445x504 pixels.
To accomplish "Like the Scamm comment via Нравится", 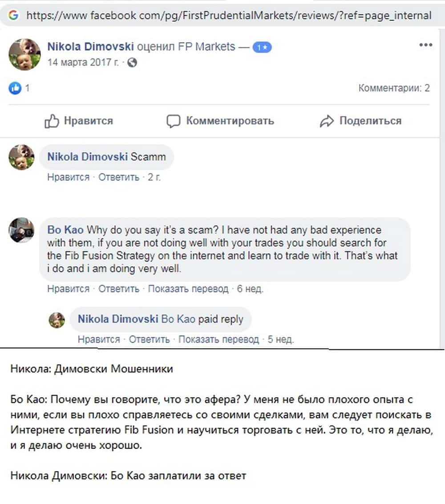I will (68, 177).
